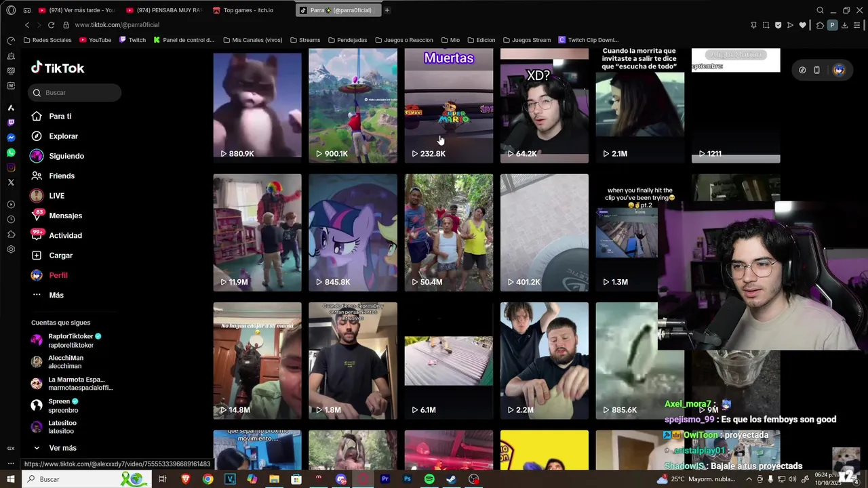Open the browser extensions icon
The height and width of the screenshot is (488, 868).
tap(820, 25)
